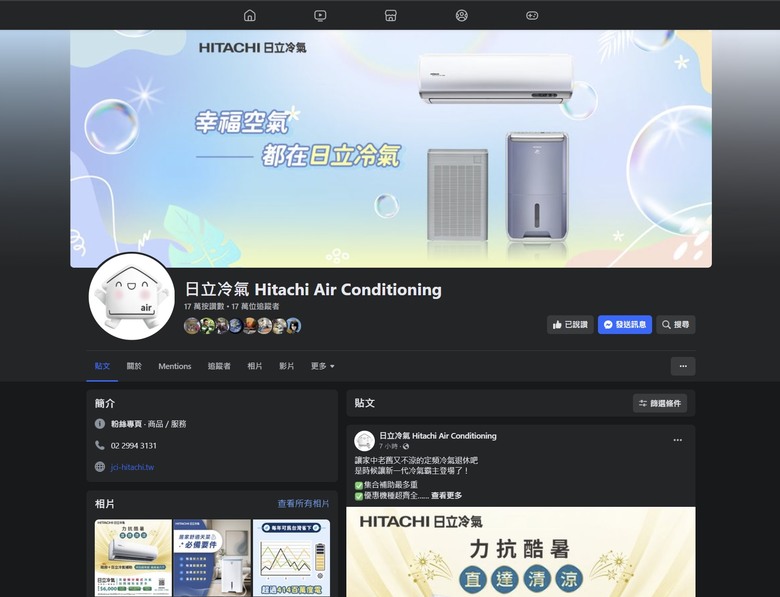Open the jci-hitachi.tw website link

pyautogui.click(x=132, y=467)
